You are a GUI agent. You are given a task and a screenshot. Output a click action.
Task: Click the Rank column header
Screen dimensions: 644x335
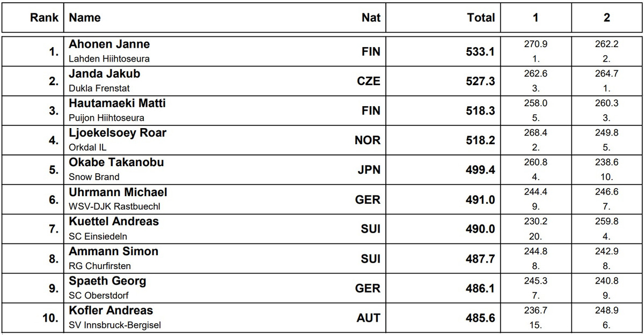(44, 18)
